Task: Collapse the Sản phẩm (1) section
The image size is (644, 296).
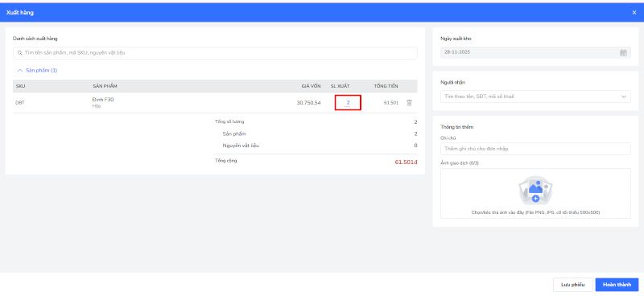Action: (x=37, y=71)
